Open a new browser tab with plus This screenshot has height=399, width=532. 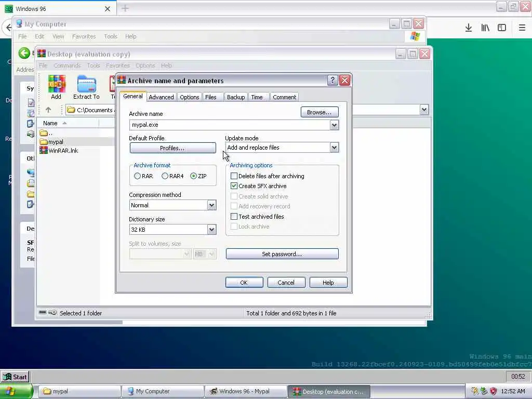point(125,8)
